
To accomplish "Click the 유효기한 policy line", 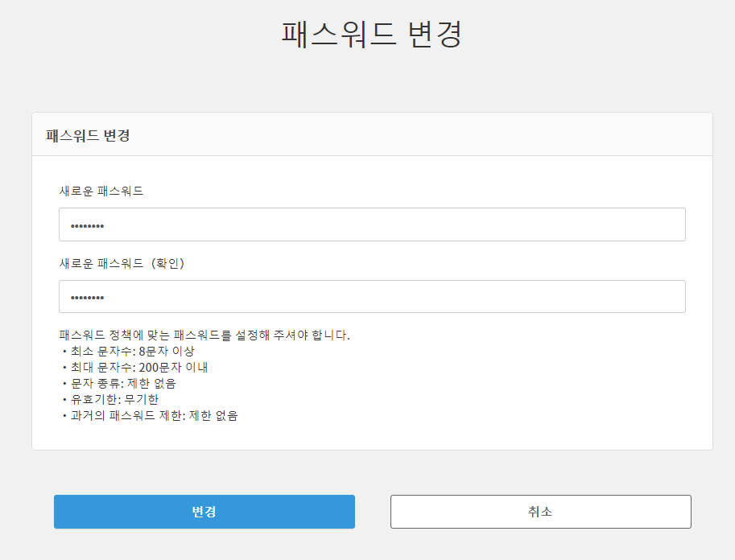I will tap(109, 399).
